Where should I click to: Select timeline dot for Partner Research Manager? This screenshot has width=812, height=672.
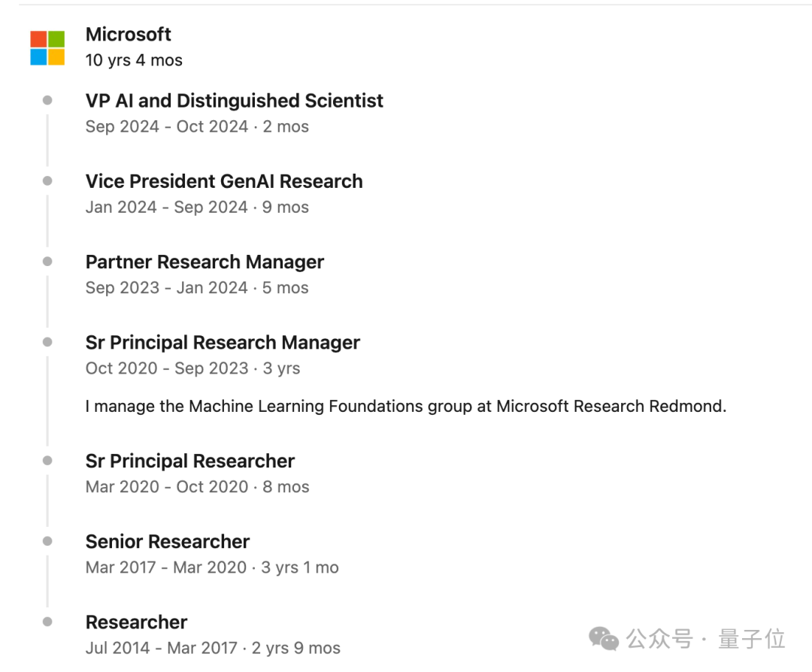(47, 262)
